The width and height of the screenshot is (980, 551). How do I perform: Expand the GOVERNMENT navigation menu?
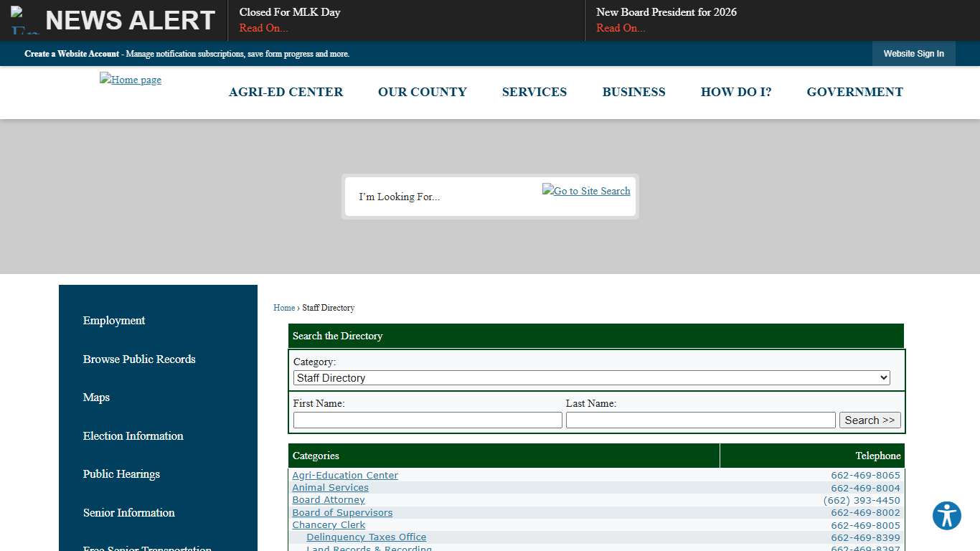(x=854, y=92)
